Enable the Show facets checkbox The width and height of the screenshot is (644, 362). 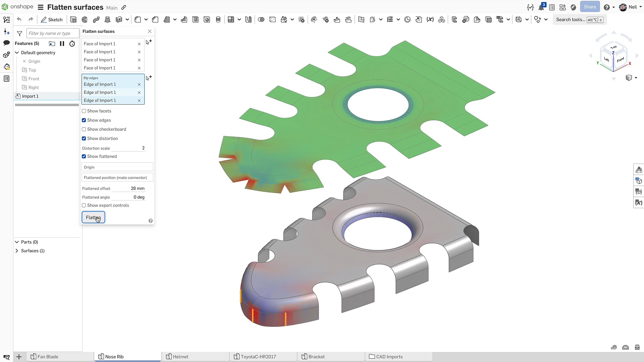[x=84, y=111]
